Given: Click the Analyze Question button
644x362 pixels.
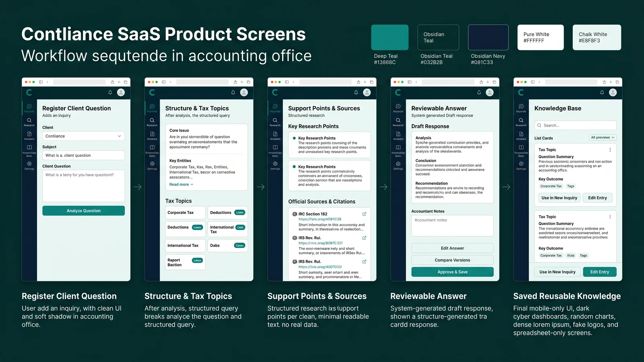Looking at the screenshot, I should 83,211.
